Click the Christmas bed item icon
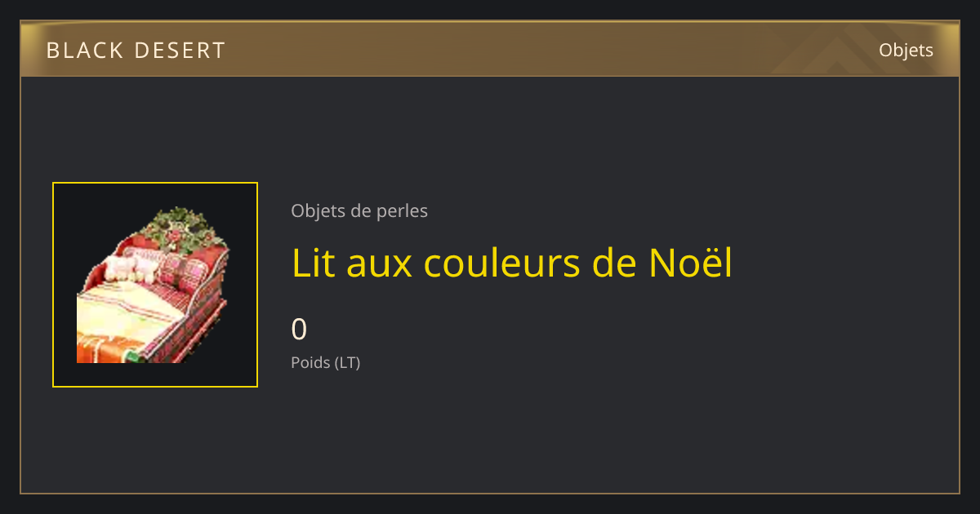 [x=154, y=285]
